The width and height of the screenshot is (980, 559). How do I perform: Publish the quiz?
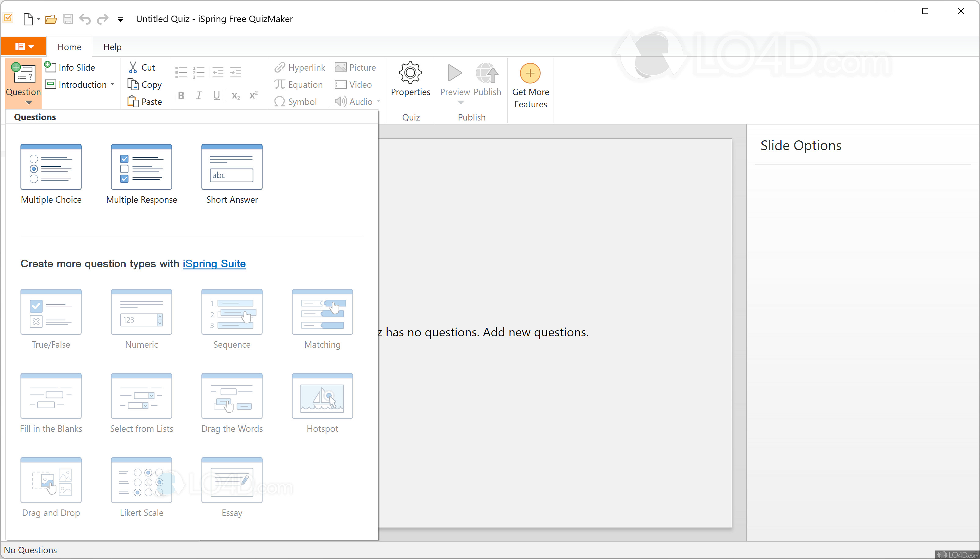pyautogui.click(x=487, y=80)
